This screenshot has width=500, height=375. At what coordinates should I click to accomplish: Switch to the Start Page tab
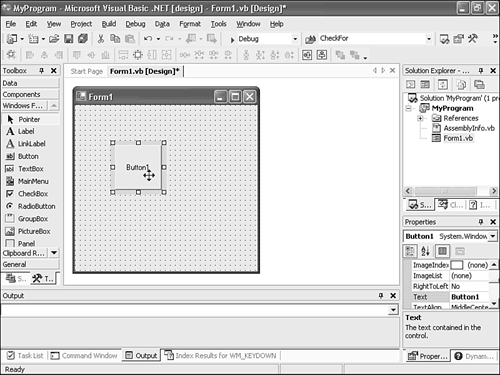click(87, 71)
